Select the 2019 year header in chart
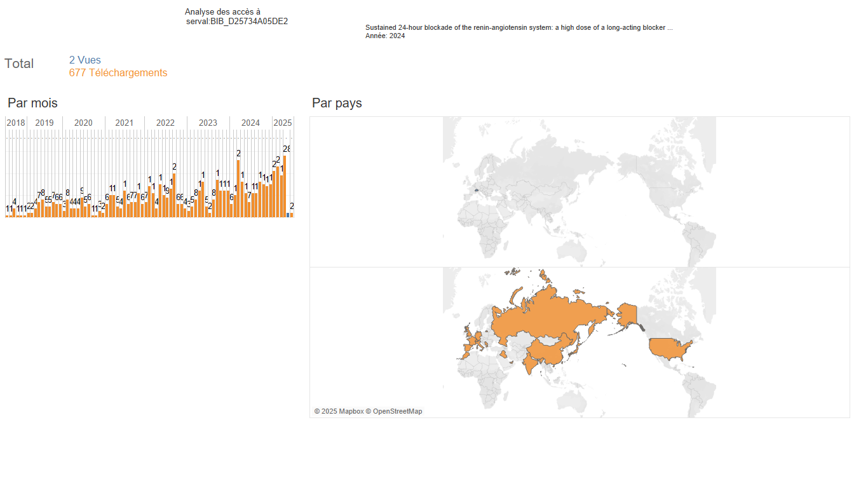The image size is (868, 488). (44, 123)
